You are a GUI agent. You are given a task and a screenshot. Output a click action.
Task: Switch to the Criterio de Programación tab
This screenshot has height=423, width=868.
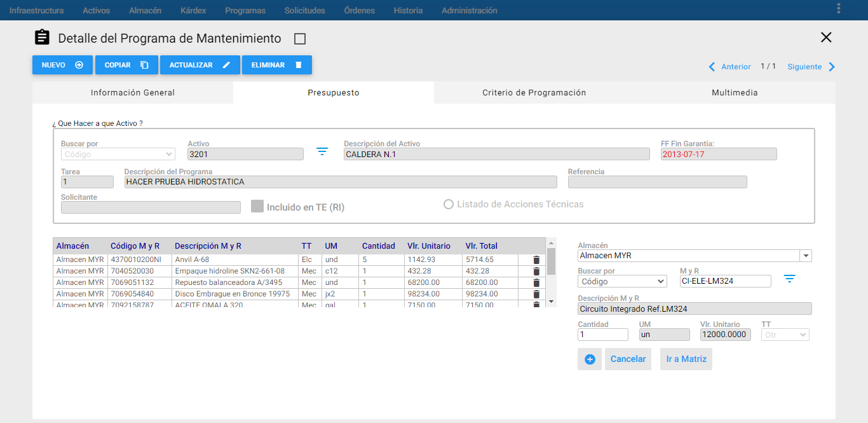click(x=534, y=93)
